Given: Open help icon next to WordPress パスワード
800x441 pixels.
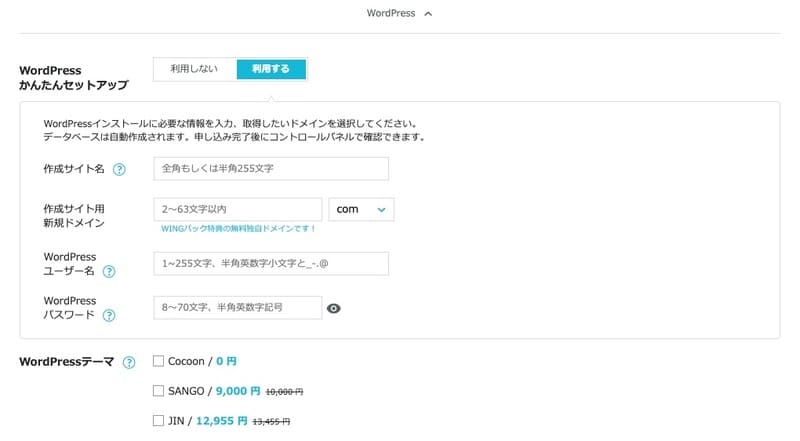Looking at the screenshot, I should click(109, 315).
